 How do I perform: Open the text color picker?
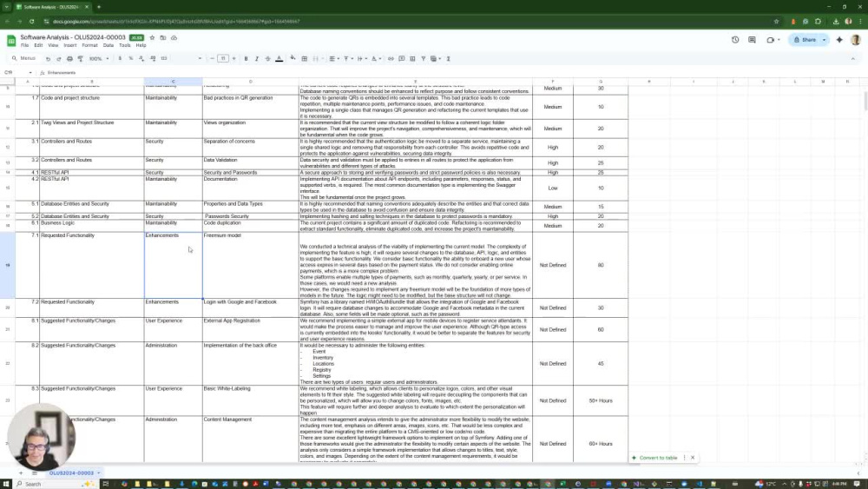click(279, 59)
